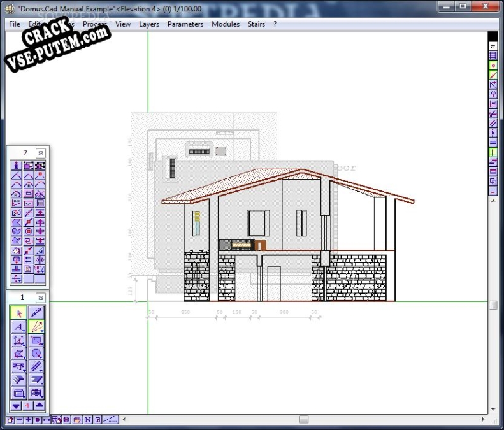Viewport: 504px width, 430px height.
Task: Toggle the grid snap icon on right toolbar
Action: pos(493,55)
